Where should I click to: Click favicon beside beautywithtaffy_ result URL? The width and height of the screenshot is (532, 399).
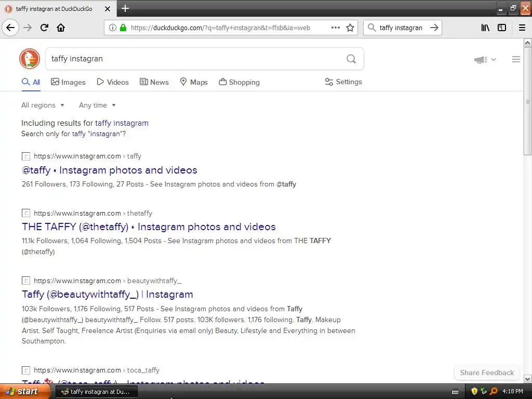click(x=26, y=281)
